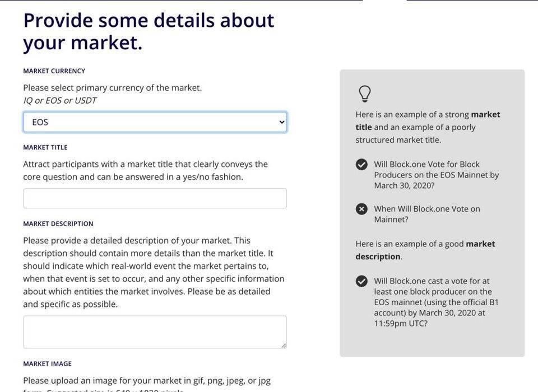538x392 pixels.
Task: Click the lightbulb tip icon
Action: click(364, 94)
